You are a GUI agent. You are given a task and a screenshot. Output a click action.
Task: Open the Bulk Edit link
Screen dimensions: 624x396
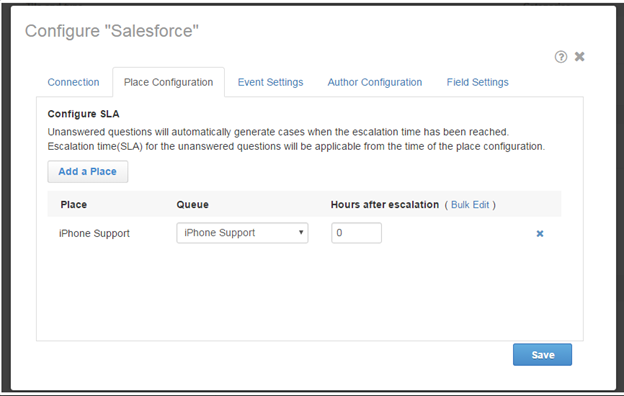tap(470, 205)
